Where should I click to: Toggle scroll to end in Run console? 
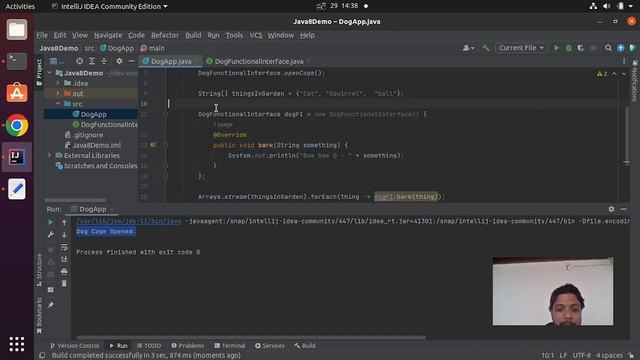[x=64, y=259]
